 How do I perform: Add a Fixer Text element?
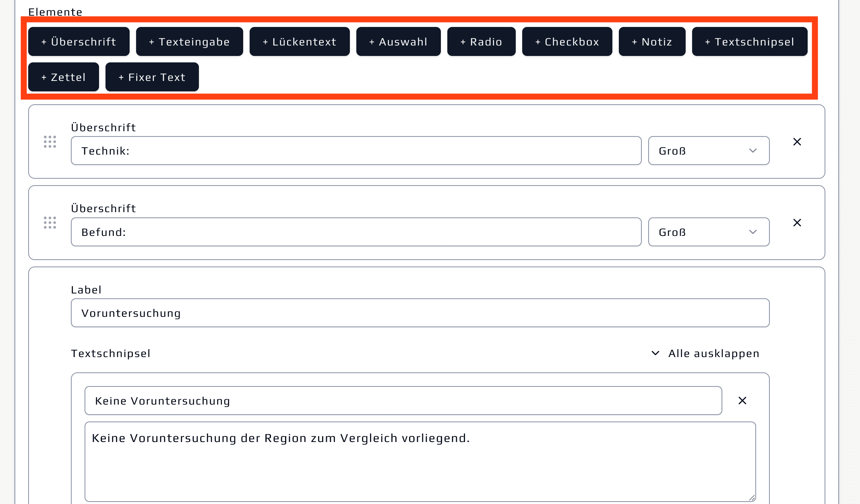click(x=152, y=77)
